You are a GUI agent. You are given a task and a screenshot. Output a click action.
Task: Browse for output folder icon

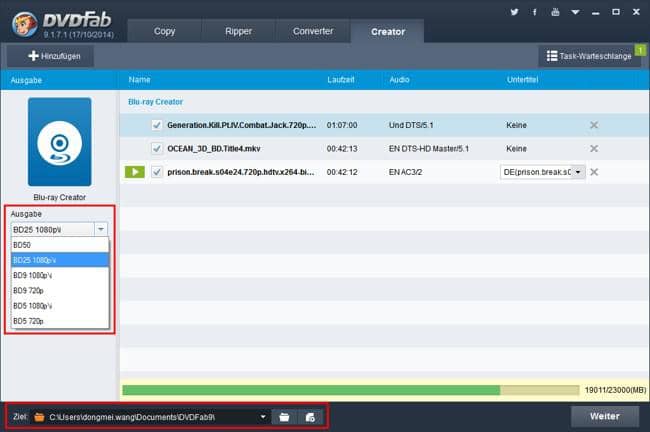click(x=284, y=417)
